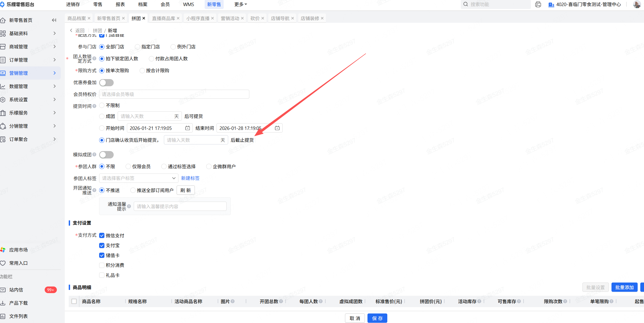Click the printer icon in top bar
This screenshot has height=323, width=644.
(x=538, y=4)
